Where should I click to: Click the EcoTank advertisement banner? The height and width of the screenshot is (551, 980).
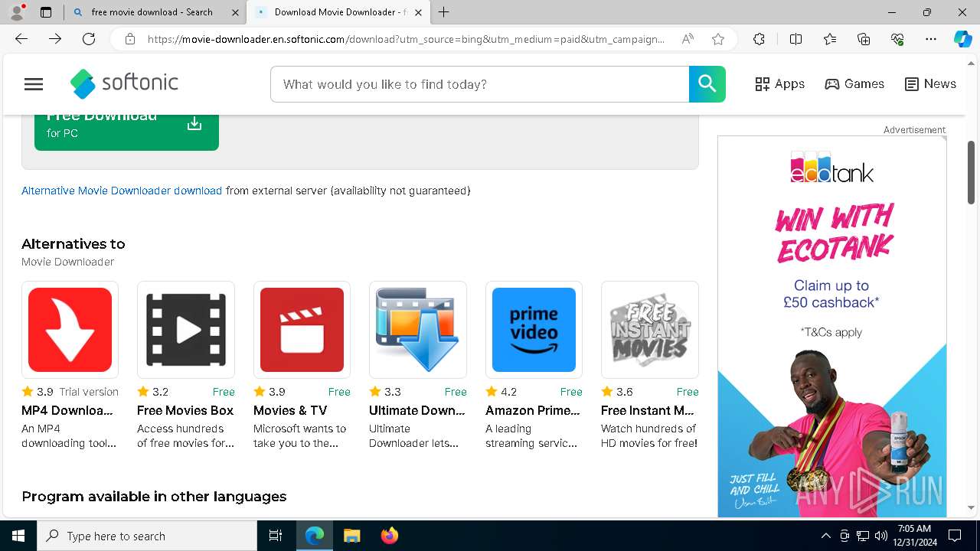pyautogui.click(x=832, y=327)
